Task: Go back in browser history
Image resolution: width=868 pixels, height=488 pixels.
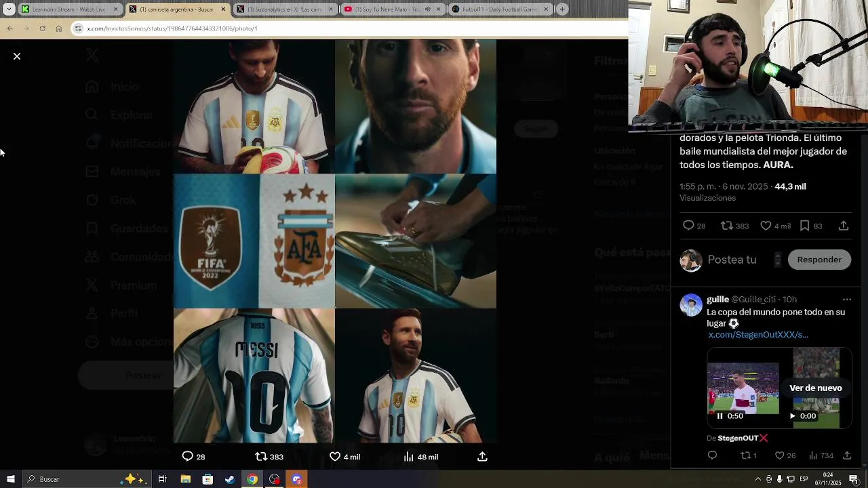Action: [9, 28]
